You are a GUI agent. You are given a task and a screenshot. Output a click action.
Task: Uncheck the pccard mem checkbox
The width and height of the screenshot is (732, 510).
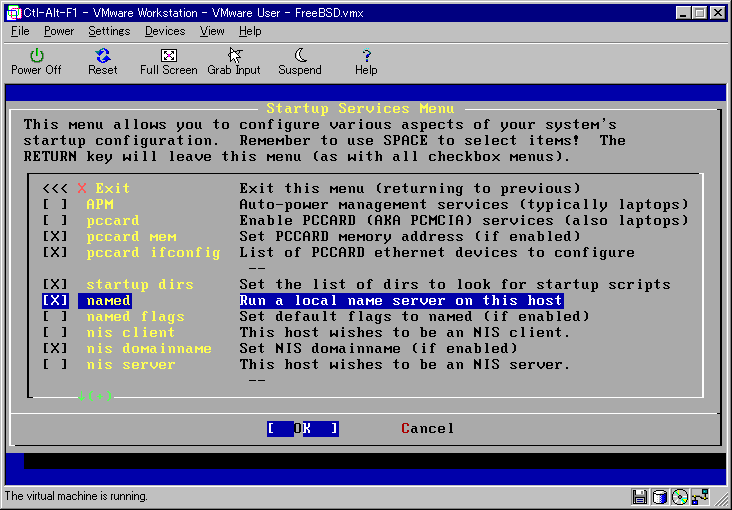click(x=55, y=236)
